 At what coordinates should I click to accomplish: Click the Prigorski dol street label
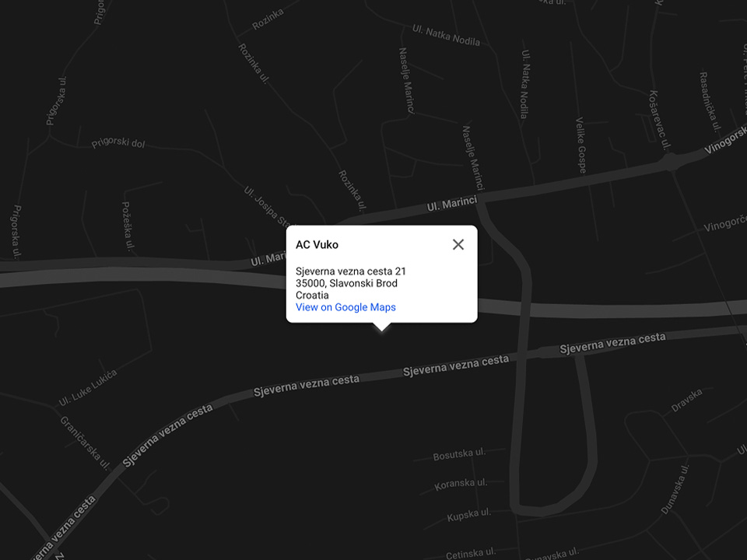[x=118, y=142]
